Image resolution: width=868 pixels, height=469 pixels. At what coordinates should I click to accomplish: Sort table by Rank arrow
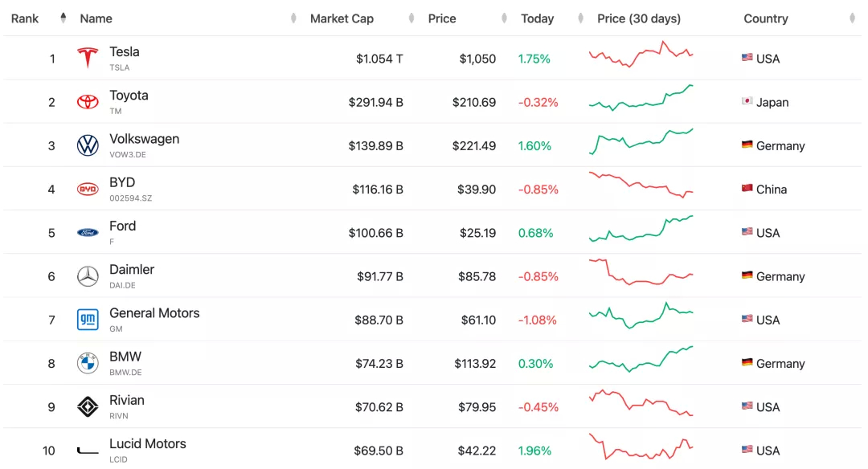[63, 18]
